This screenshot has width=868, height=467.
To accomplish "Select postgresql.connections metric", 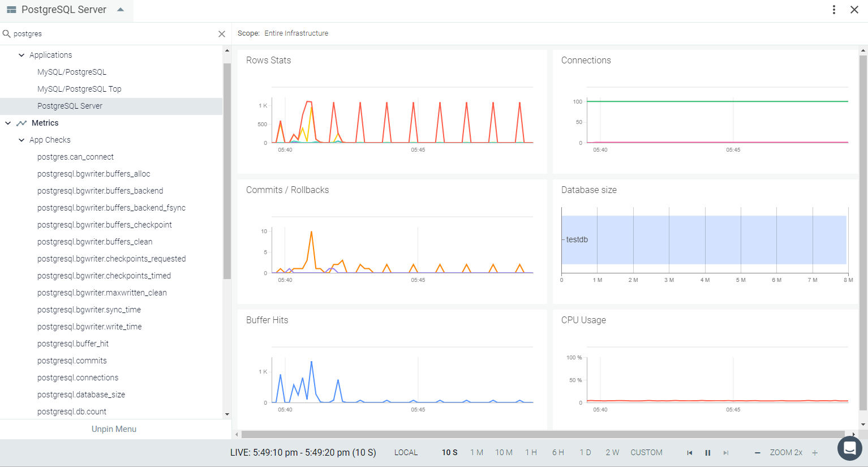I will coord(78,378).
